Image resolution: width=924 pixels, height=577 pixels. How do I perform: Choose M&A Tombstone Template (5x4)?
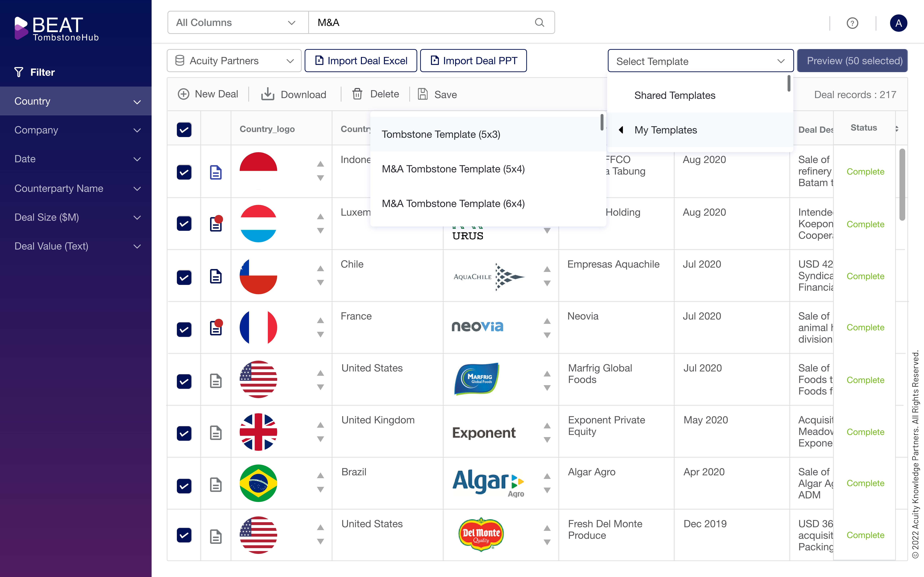453,169
